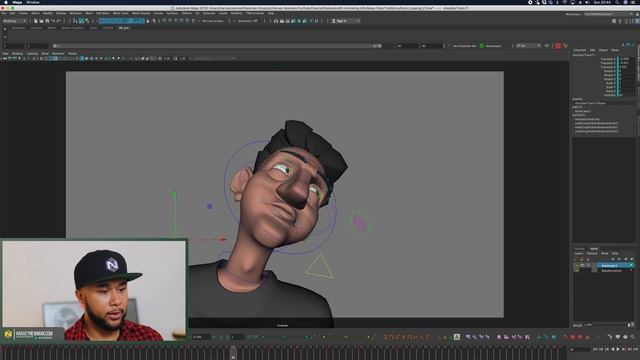
Task: Select the yellow triangle rig control
Action: pyautogui.click(x=320, y=267)
